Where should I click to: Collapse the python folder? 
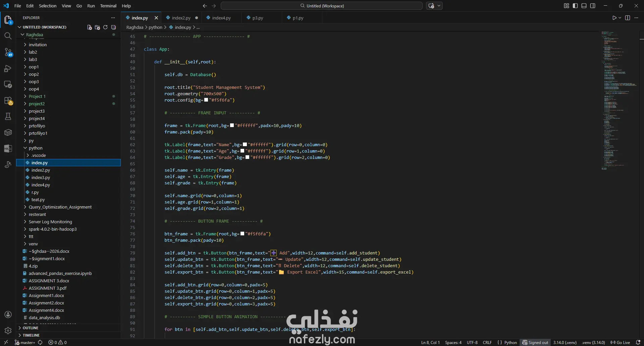tap(68, 148)
